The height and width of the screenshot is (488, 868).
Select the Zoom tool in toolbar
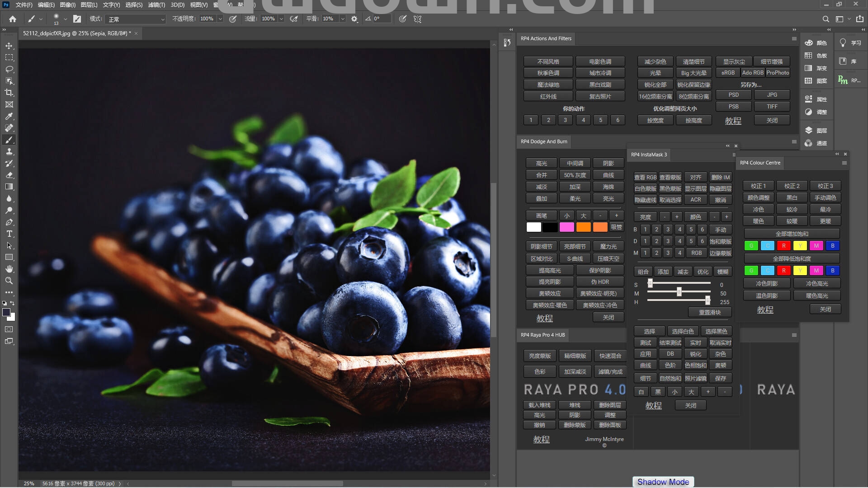[9, 281]
